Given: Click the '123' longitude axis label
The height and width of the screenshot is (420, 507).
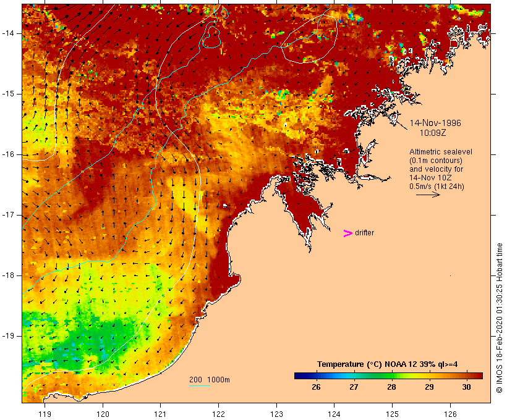Looking at the screenshot, I should 276,414.
